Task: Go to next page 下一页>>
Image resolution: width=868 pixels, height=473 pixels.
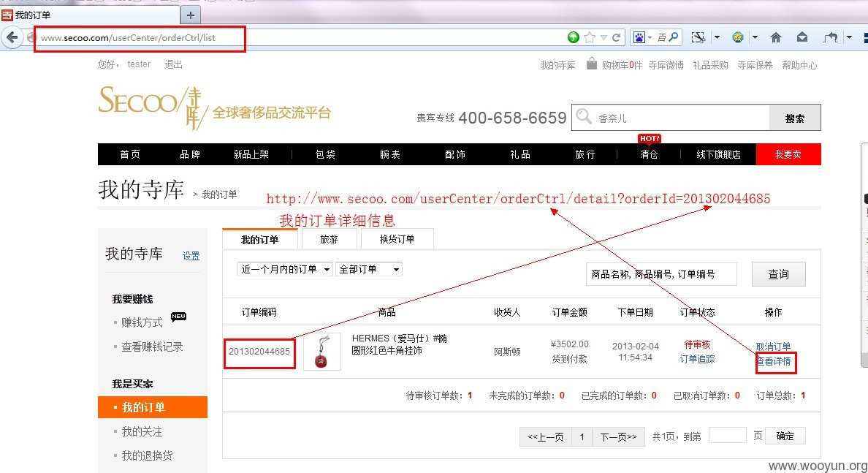Action: [x=618, y=437]
